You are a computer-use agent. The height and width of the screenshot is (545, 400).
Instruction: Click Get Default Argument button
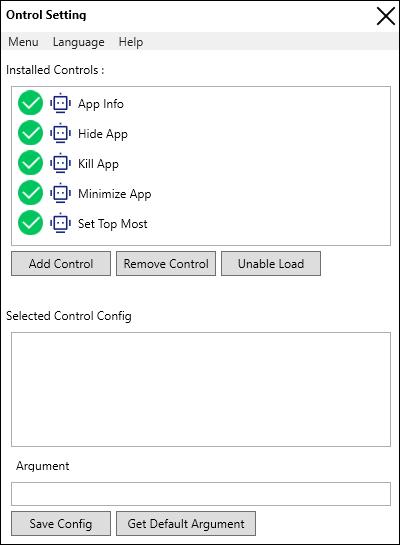point(186,523)
